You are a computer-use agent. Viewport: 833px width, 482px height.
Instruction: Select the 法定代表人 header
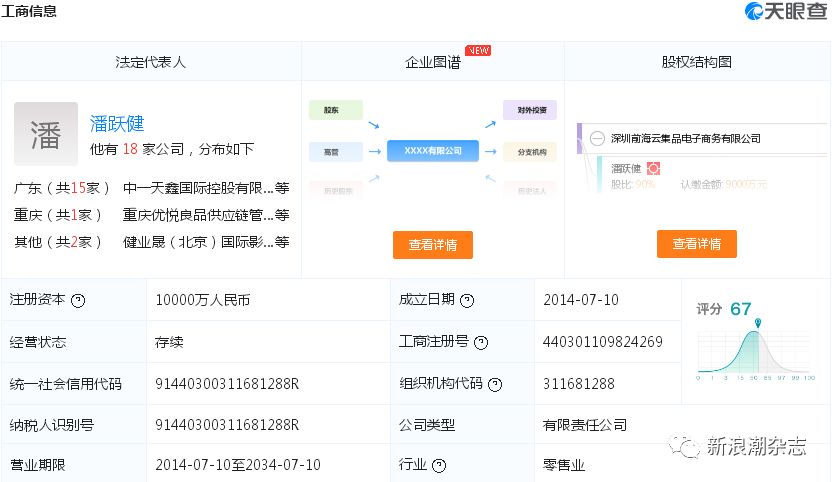click(x=151, y=62)
